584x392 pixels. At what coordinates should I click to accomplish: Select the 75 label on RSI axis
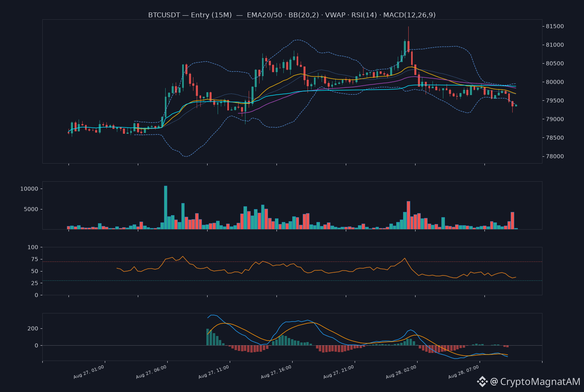point(35,259)
